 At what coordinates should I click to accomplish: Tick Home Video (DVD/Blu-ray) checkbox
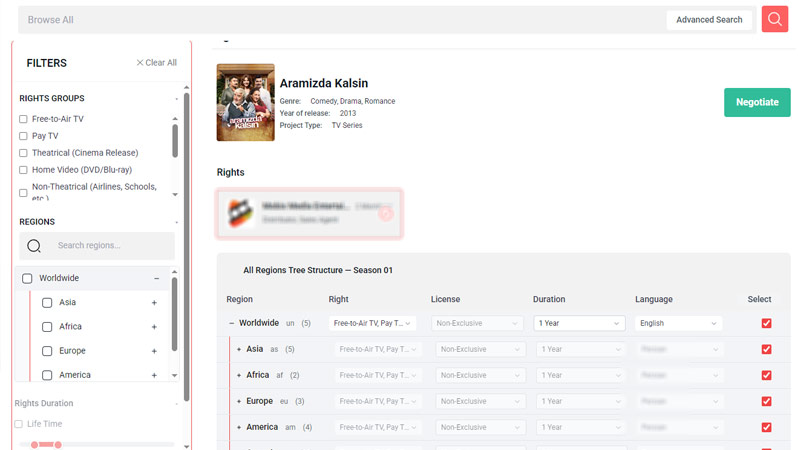pyautogui.click(x=23, y=170)
